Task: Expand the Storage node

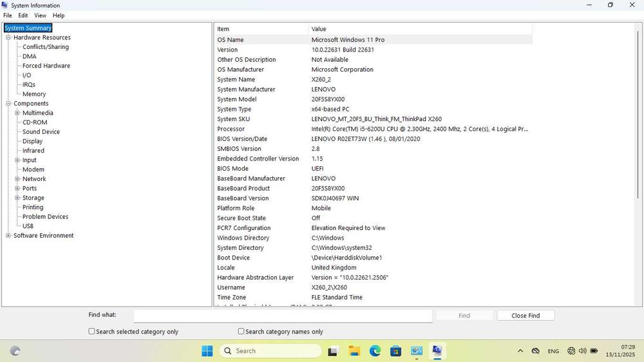Action: click(17, 198)
